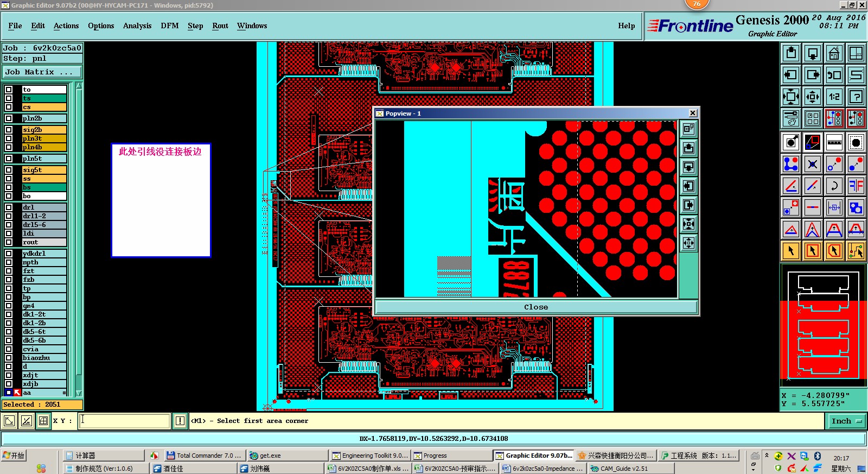Toggle the checkbox for layer pln2b
Viewport: 868px width, 474px height.
[x=9, y=118]
